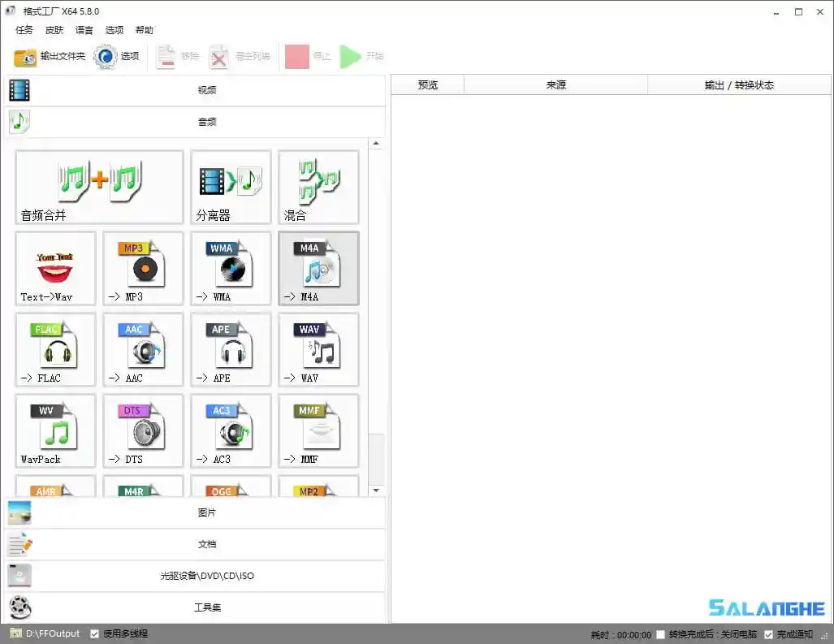This screenshot has width=834, height=644.
Task: Switch to the 预览 preview tab
Action: (426, 84)
